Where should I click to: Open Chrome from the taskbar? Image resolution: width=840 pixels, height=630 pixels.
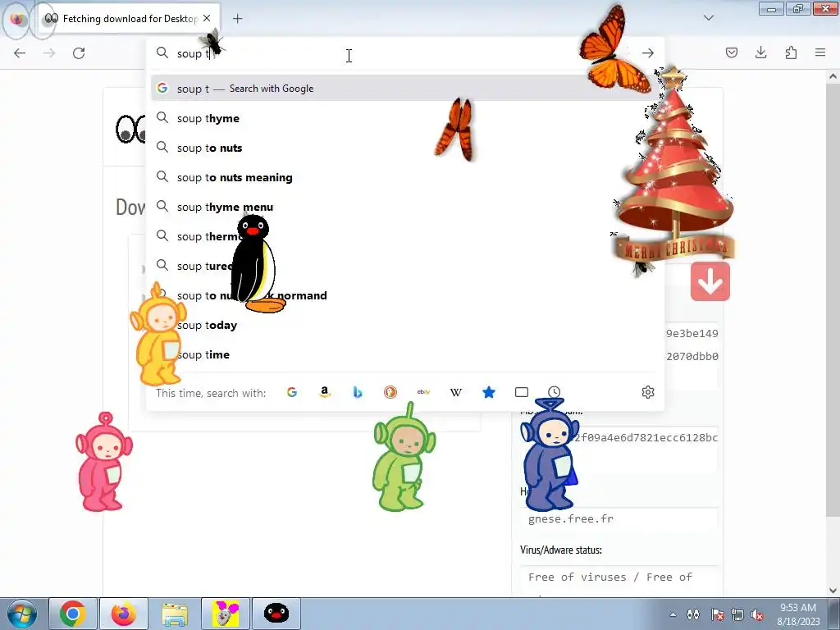tap(73, 614)
